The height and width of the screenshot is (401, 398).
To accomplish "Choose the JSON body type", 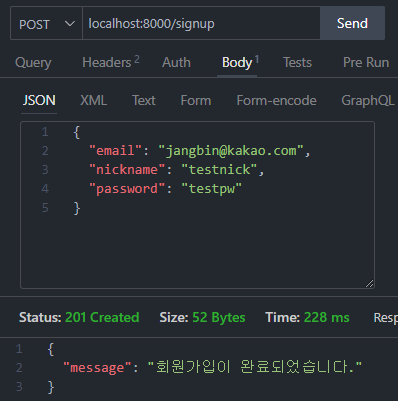I will click(39, 100).
